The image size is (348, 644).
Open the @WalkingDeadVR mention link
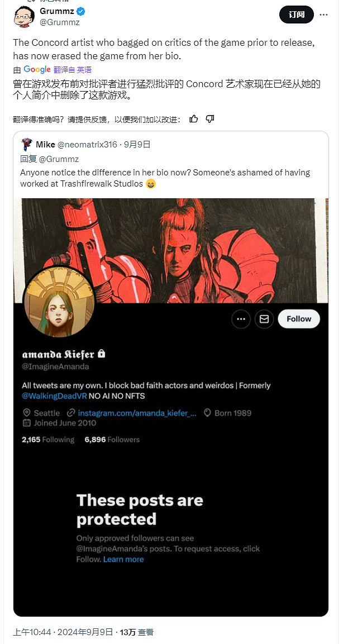click(53, 396)
